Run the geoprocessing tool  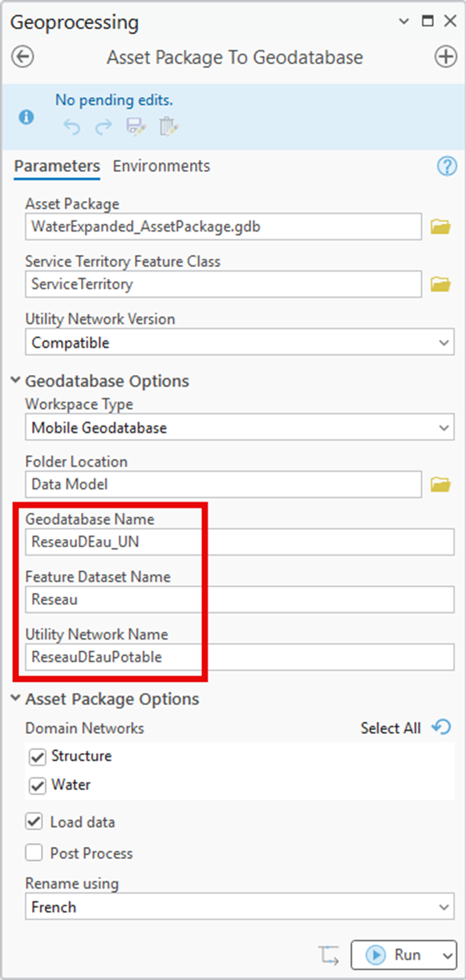(x=394, y=955)
